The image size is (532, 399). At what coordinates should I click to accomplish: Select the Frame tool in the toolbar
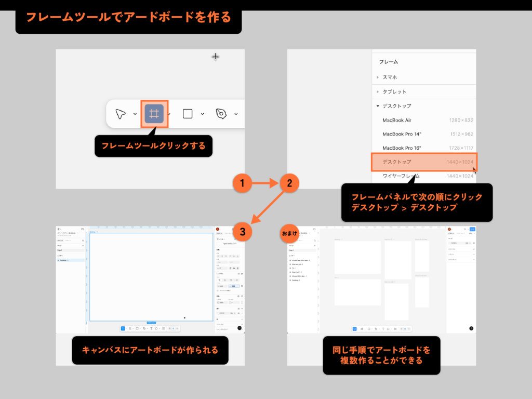tap(154, 114)
